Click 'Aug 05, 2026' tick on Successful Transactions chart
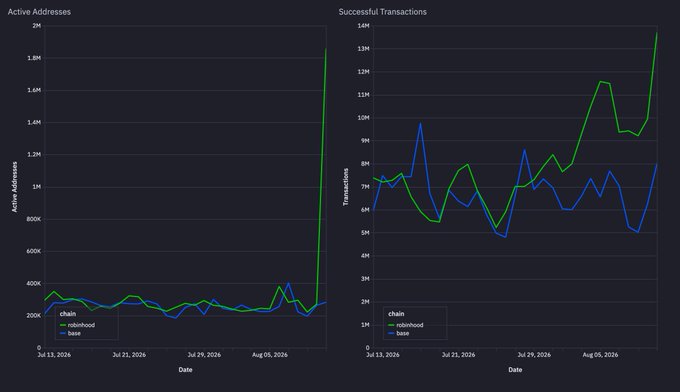Image resolution: width=680 pixels, height=392 pixels. 600,355
